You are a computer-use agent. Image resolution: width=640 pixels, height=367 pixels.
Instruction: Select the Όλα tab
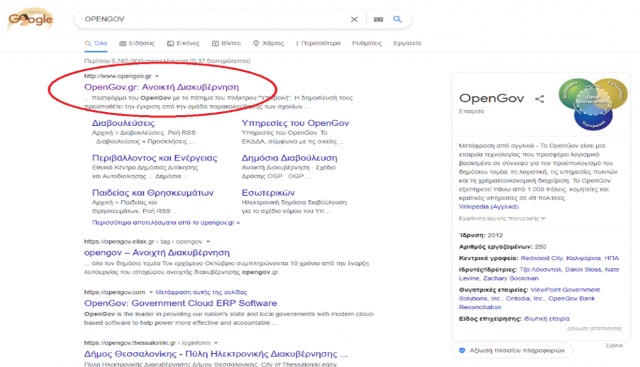pyautogui.click(x=96, y=43)
